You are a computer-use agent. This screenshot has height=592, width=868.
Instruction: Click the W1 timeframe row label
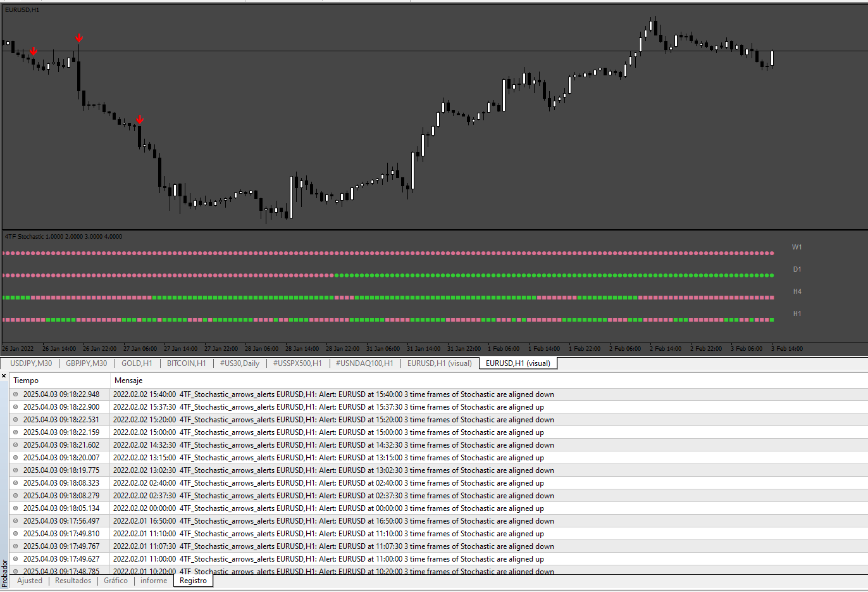pyautogui.click(x=797, y=248)
